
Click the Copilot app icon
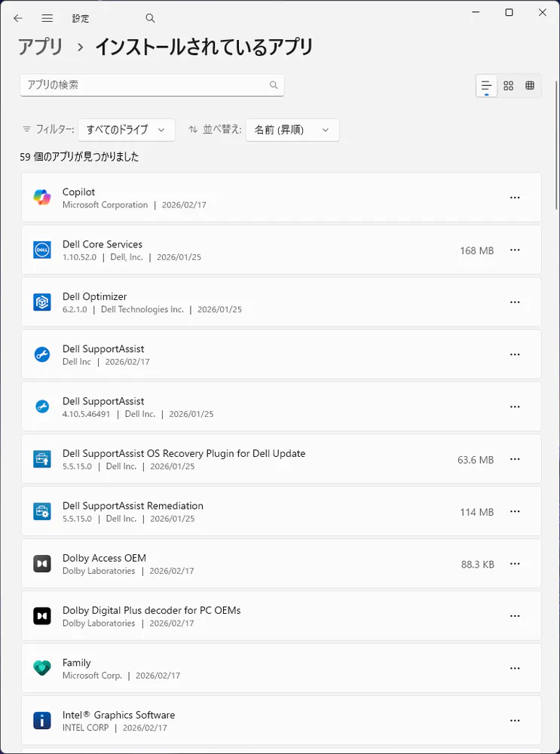pyautogui.click(x=41, y=198)
